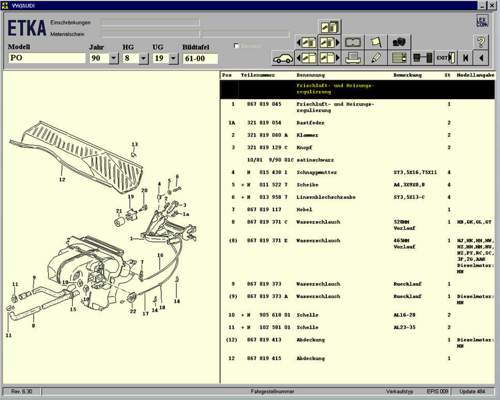Select the Linsenblechschraube parts row
The height and width of the screenshot is (400, 500).
click(x=357, y=197)
